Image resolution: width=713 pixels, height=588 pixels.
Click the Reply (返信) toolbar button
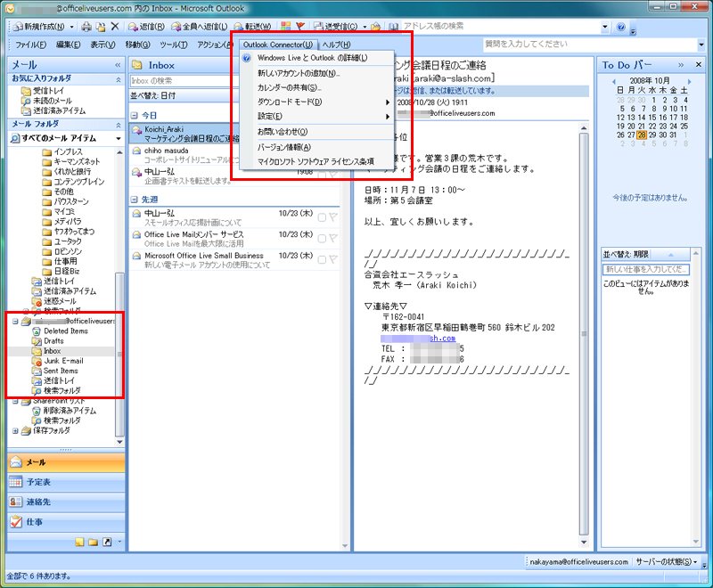(x=146, y=27)
